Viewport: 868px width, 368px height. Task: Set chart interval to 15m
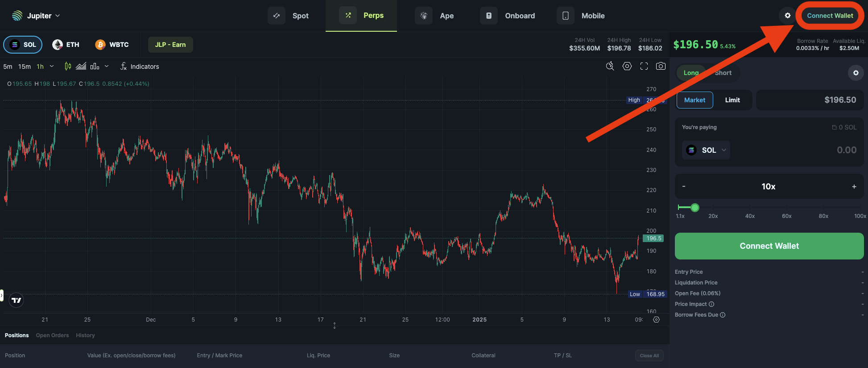(25, 67)
